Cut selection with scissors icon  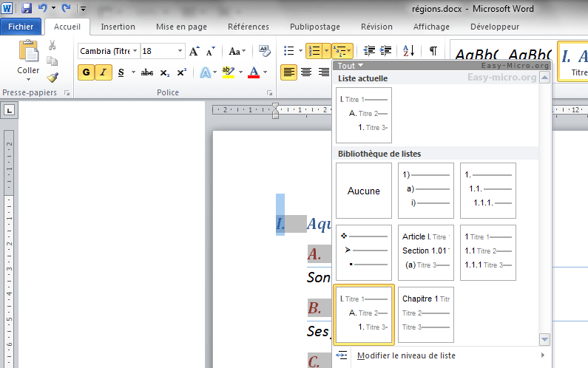52,45
